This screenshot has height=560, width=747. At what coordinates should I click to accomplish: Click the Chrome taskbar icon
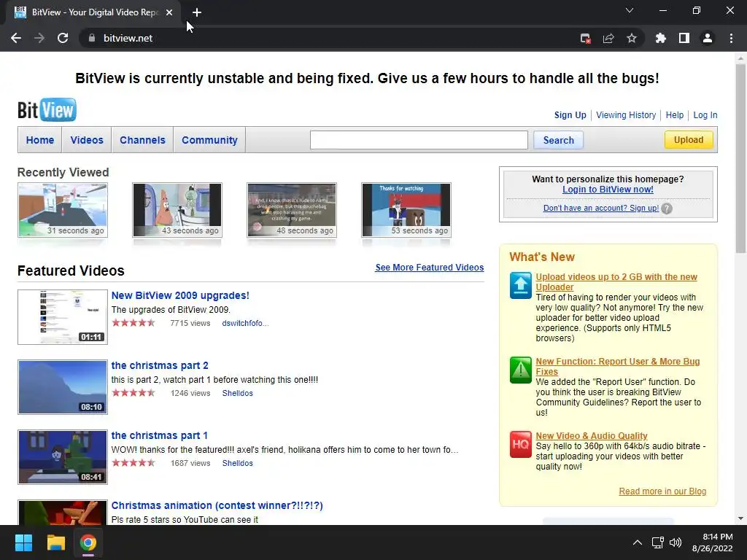click(88, 542)
